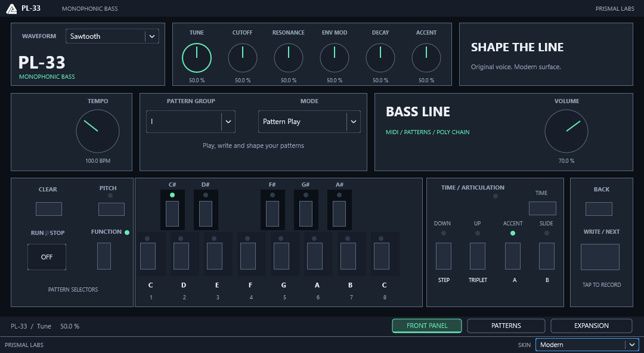The image size is (644, 353).
Task: Click the Waveform dropdown chevron arrow
Action: [152, 36]
